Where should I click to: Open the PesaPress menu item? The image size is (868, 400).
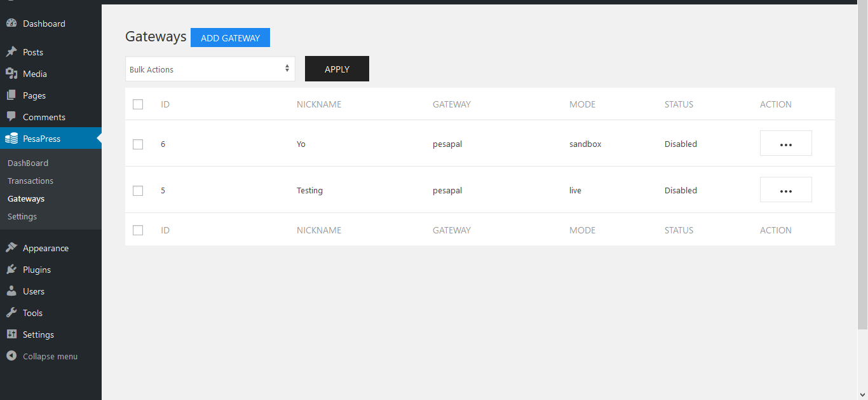51,139
